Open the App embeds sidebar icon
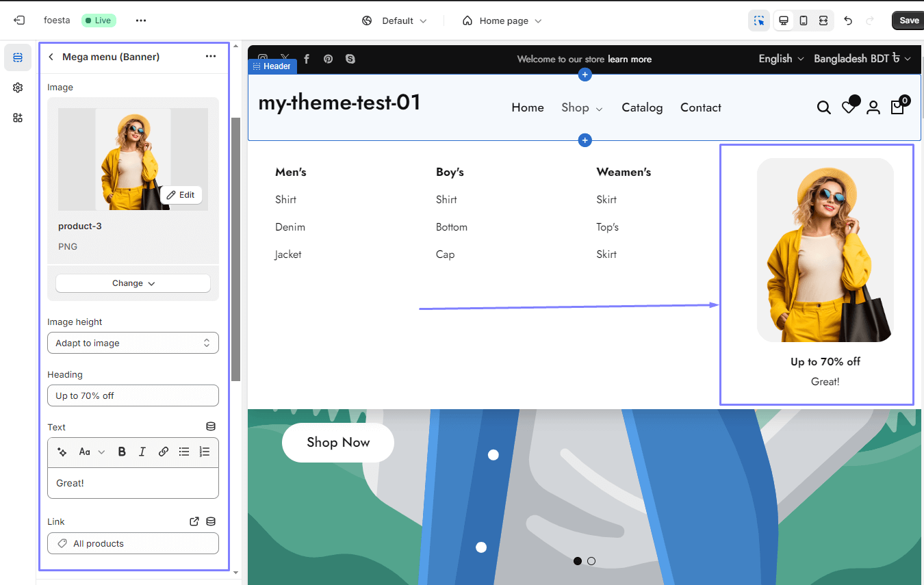 pos(18,118)
